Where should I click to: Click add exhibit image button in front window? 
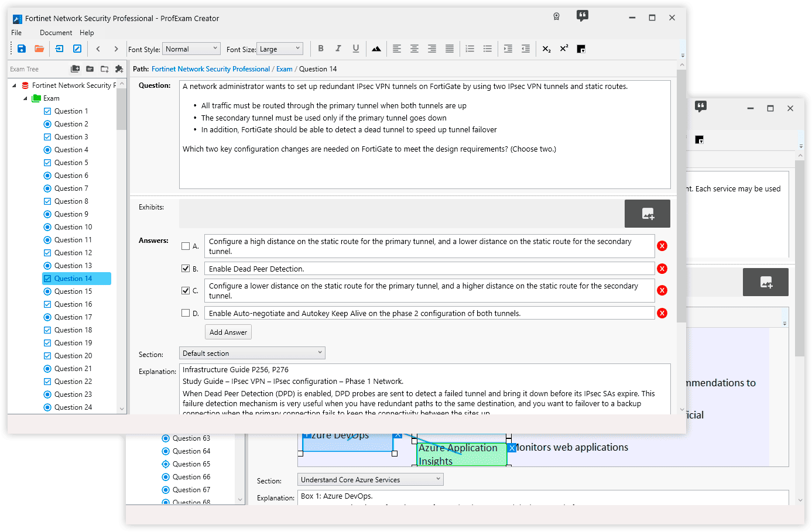647,214
